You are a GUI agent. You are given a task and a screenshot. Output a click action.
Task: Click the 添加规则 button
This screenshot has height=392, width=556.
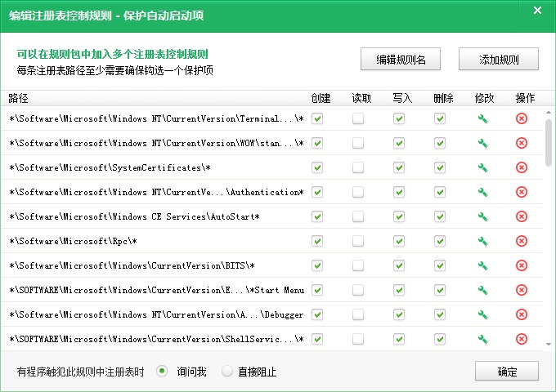pyautogui.click(x=498, y=60)
